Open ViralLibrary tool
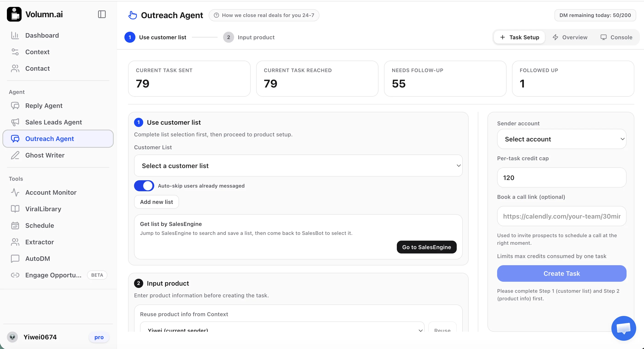This screenshot has height=349, width=644. click(x=58, y=209)
